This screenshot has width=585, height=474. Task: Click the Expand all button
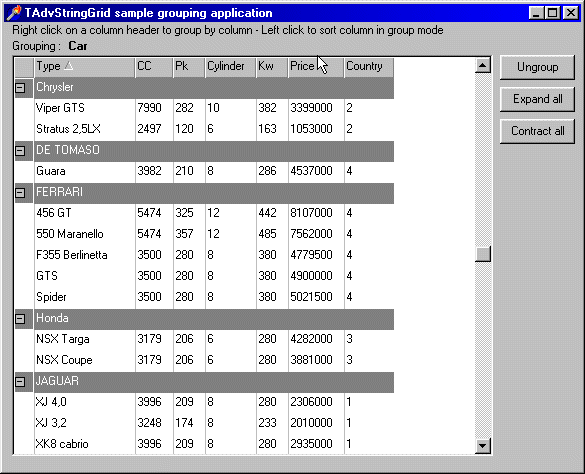[537, 99]
